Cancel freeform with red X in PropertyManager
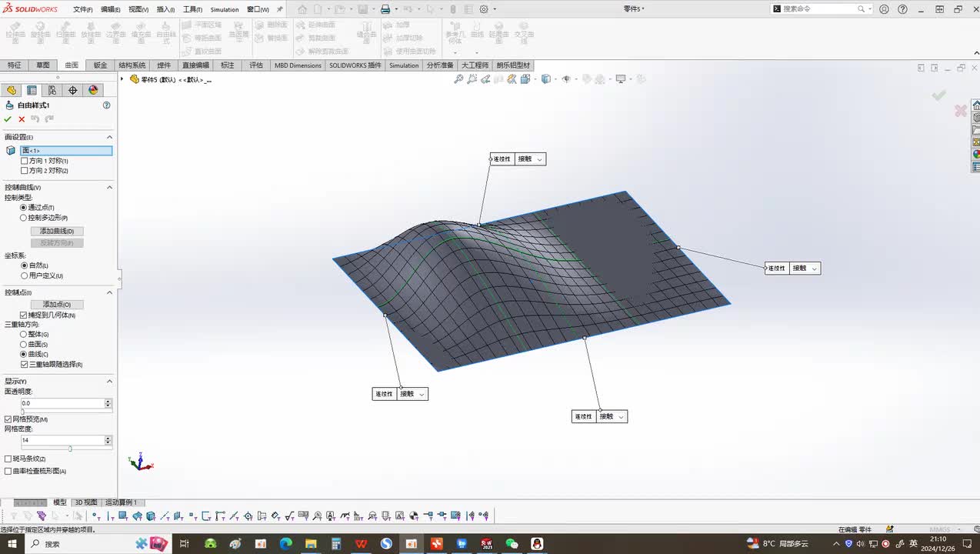Viewport: 980px width, 554px height. [x=22, y=119]
